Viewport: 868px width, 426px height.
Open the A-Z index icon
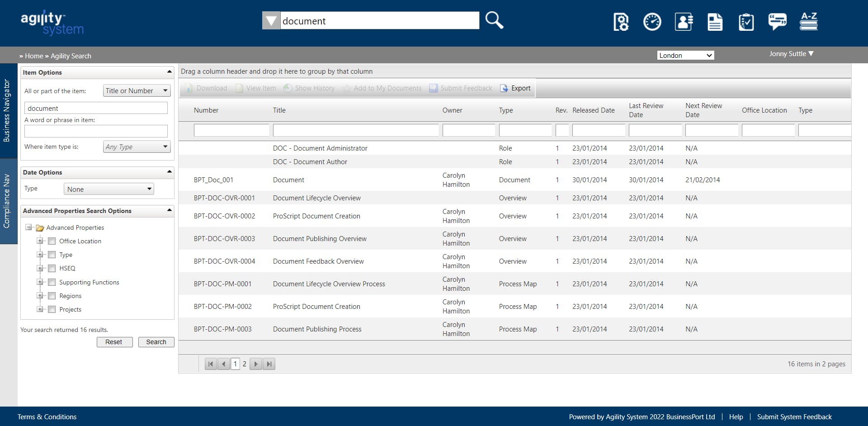click(x=809, y=21)
